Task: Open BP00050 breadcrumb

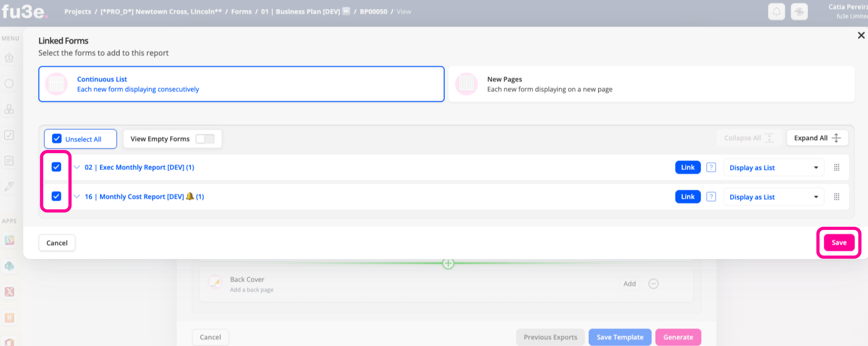Action: point(373,12)
